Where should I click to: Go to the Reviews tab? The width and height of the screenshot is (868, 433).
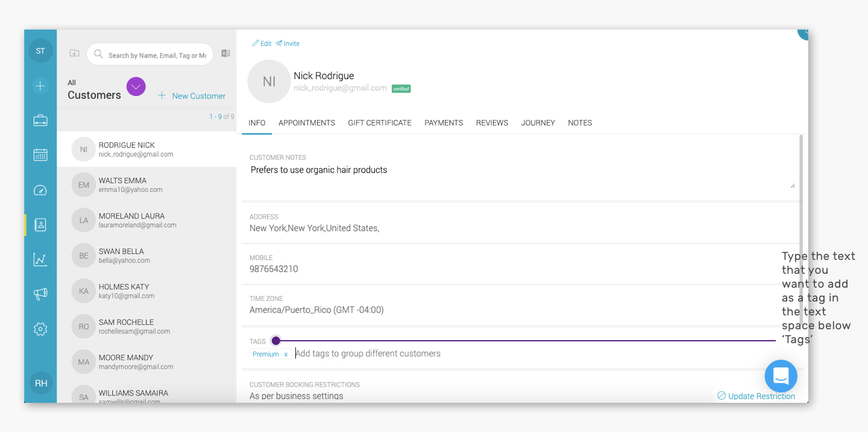click(492, 123)
